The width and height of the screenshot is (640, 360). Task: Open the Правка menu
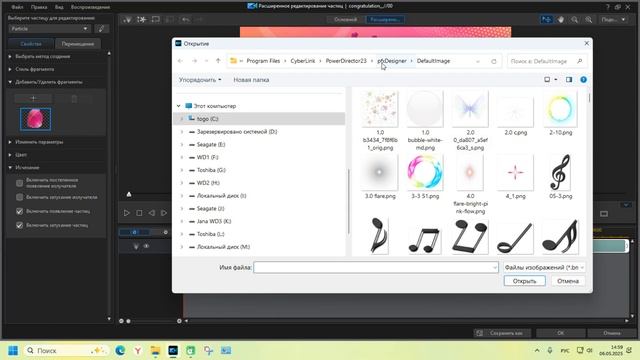click(39, 7)
